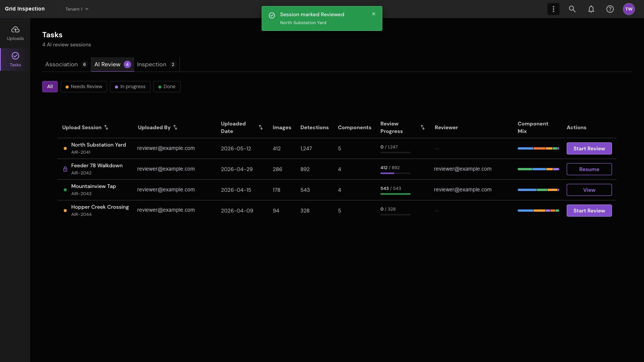Click the success checkmark icon in the toast

click(x=271, y=15)
